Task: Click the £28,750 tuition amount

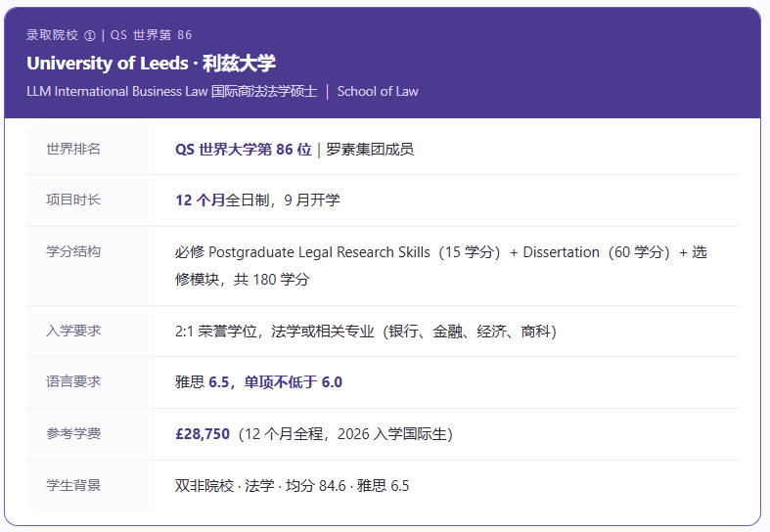Action: tap(203, 434)
